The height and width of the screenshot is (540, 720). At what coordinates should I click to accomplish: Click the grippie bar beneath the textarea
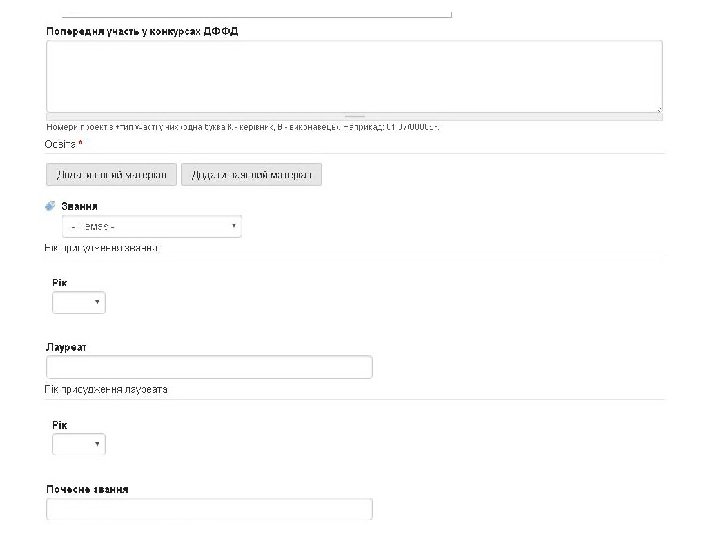354,116
